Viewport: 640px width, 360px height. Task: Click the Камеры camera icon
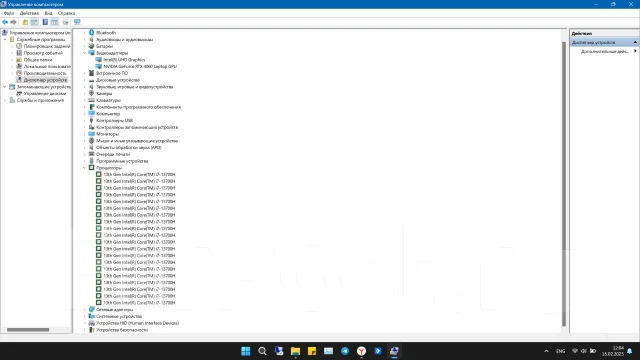[91, 93]
